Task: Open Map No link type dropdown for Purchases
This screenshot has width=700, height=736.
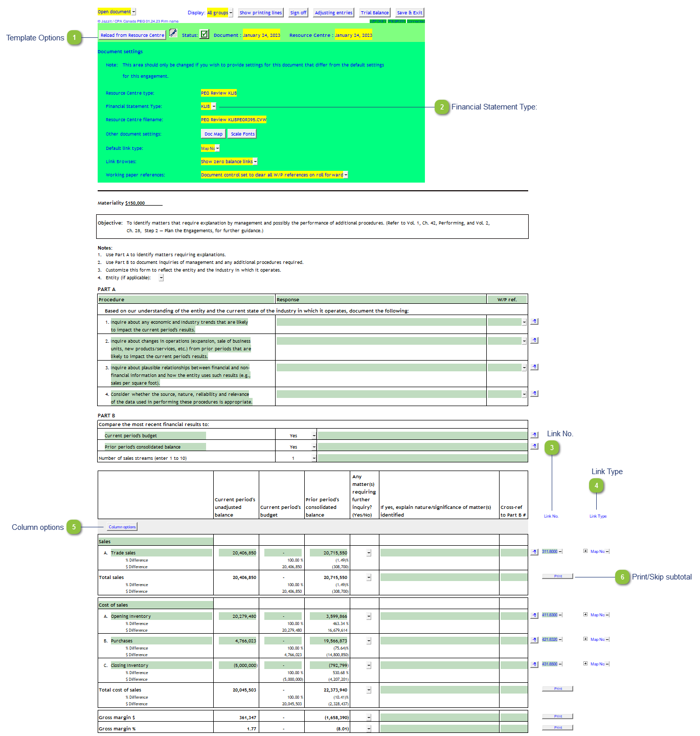Action: point(607,639)
